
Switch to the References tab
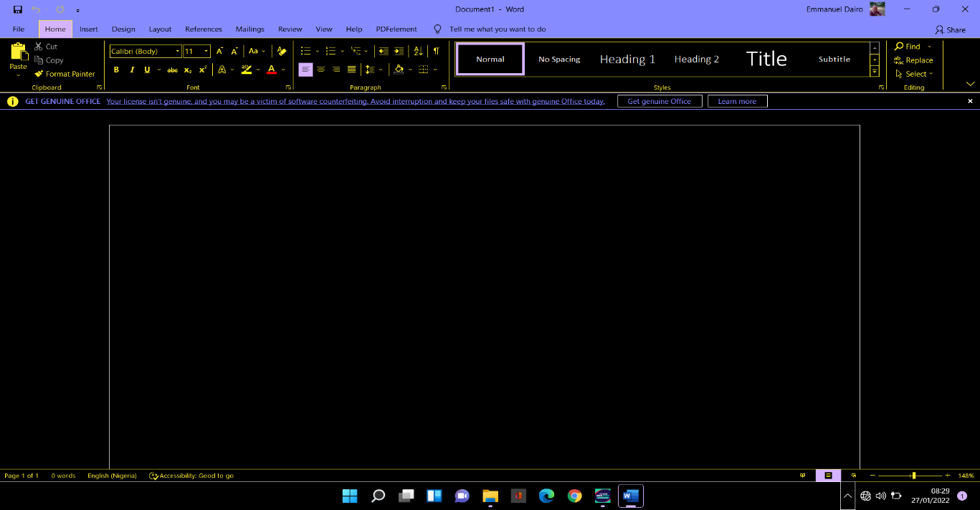(204, 29)
